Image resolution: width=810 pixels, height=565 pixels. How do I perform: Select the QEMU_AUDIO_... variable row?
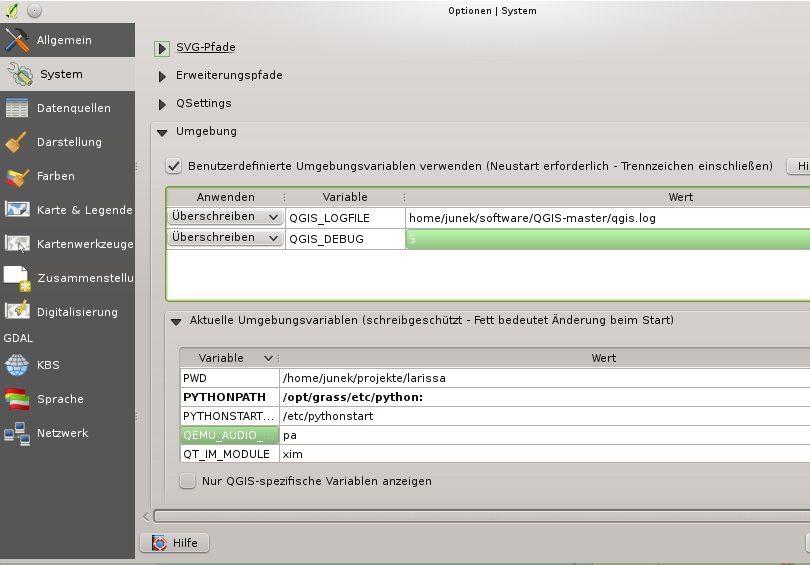pos(230,435)
